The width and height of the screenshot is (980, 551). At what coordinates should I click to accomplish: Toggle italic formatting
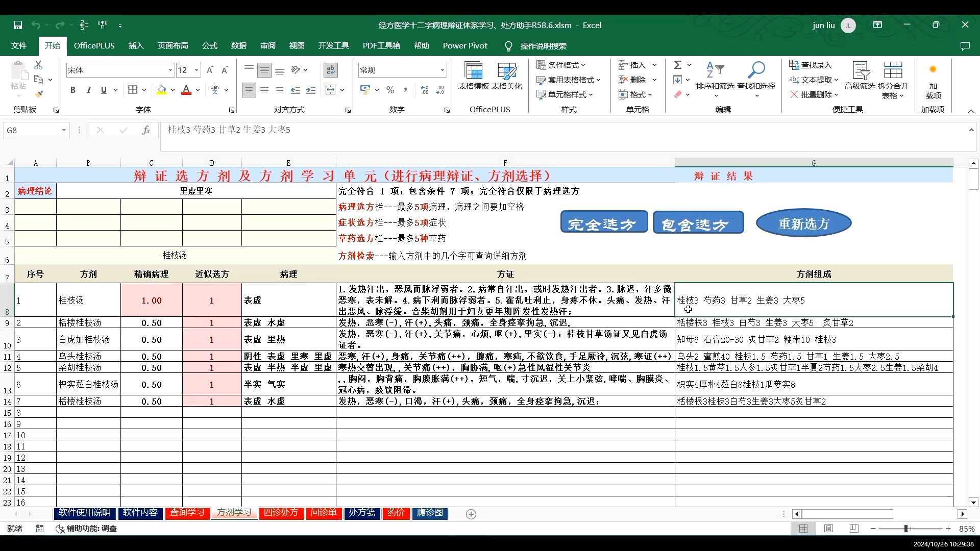pyautogui.click(x=88, y=90)
